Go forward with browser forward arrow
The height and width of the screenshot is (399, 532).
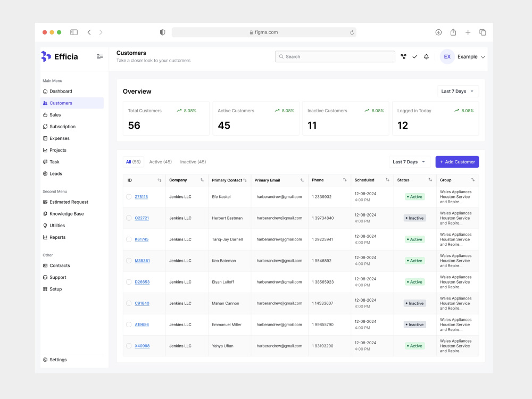tap(101, 32)
